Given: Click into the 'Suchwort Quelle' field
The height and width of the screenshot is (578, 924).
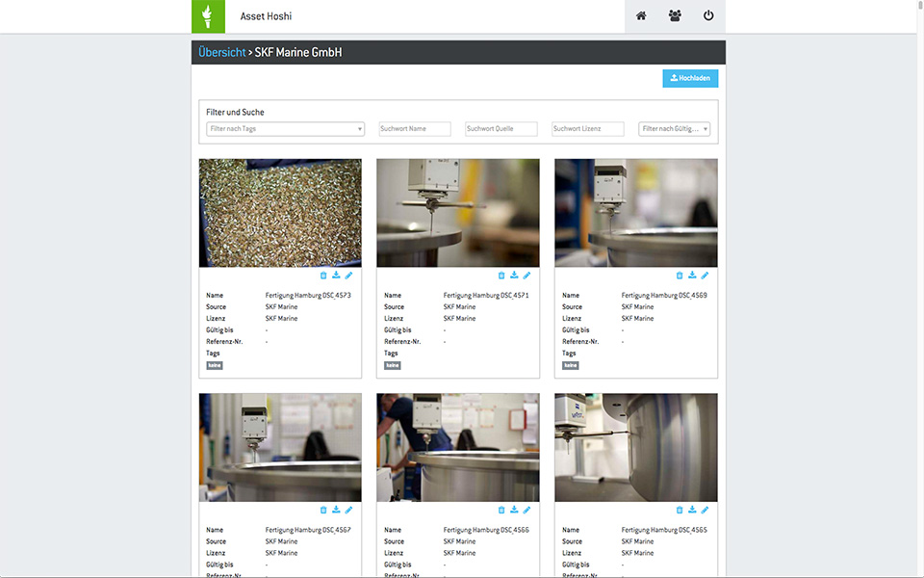Looking at the screenshot, I should pos(500,129).
